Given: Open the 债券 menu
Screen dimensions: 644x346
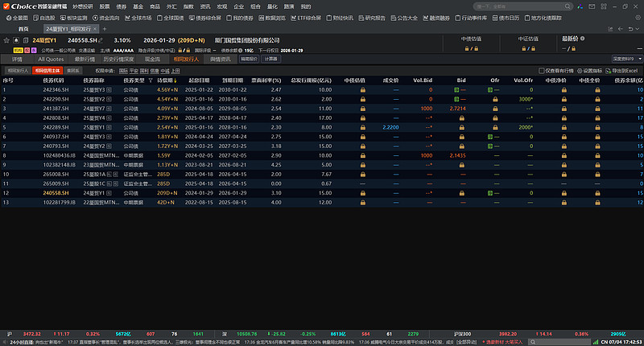Looking at the screenshot, I should click(122, 6).
